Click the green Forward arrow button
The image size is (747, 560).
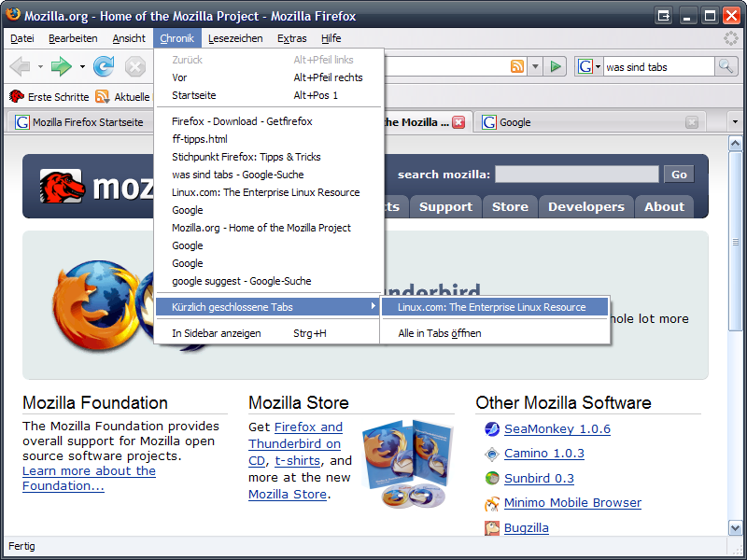62,66
